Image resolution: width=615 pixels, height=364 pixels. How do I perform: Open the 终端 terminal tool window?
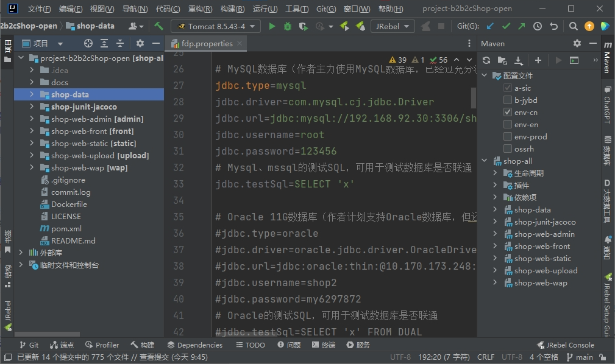pyautogui.click(x=324, y=345)
